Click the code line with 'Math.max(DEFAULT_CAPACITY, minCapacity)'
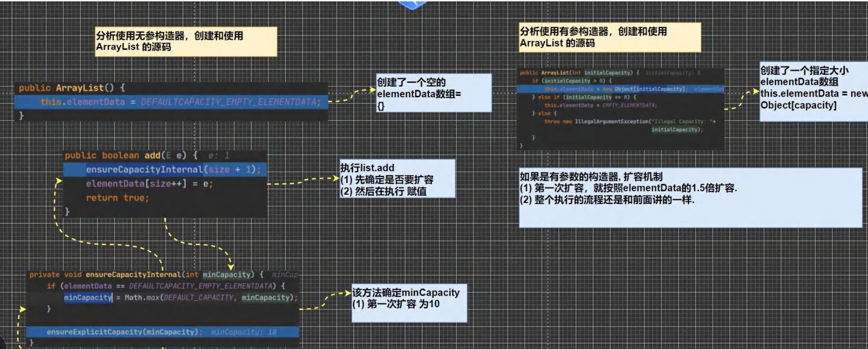 (x=181, y=297)
